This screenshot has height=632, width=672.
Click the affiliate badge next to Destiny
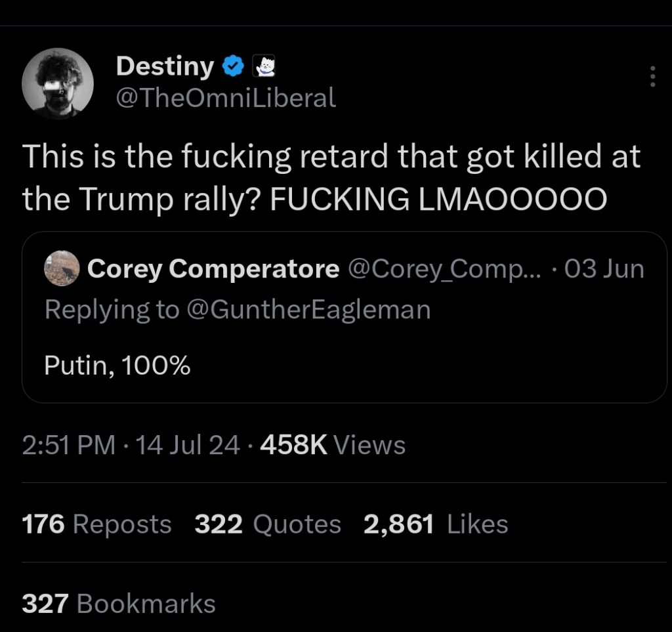click(x=262, y=66)
